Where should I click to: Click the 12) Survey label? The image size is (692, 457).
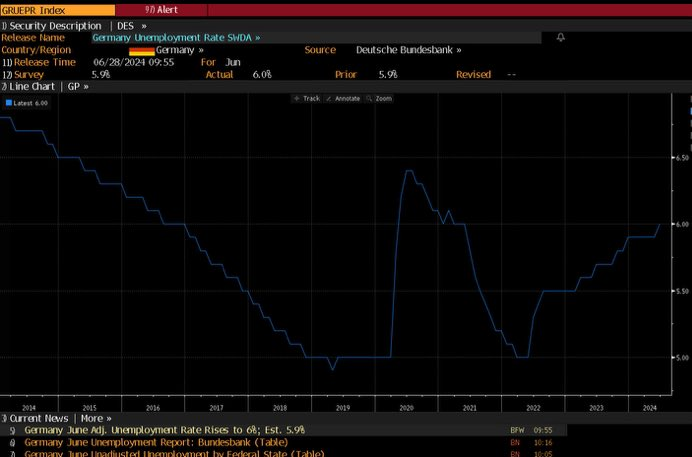coord(23,75)
